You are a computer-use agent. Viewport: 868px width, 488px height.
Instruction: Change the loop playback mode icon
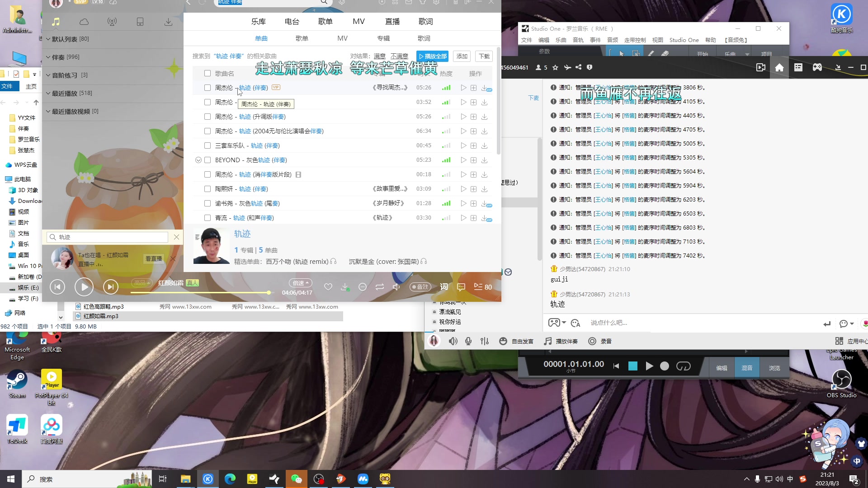[x=380, y=287]
